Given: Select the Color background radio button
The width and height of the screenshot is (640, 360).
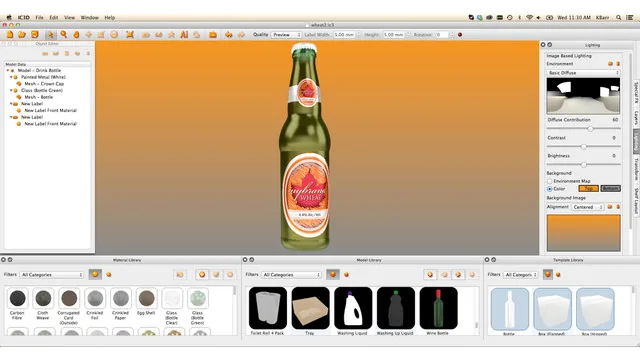Looking at the screenshot, I should 550,189.
